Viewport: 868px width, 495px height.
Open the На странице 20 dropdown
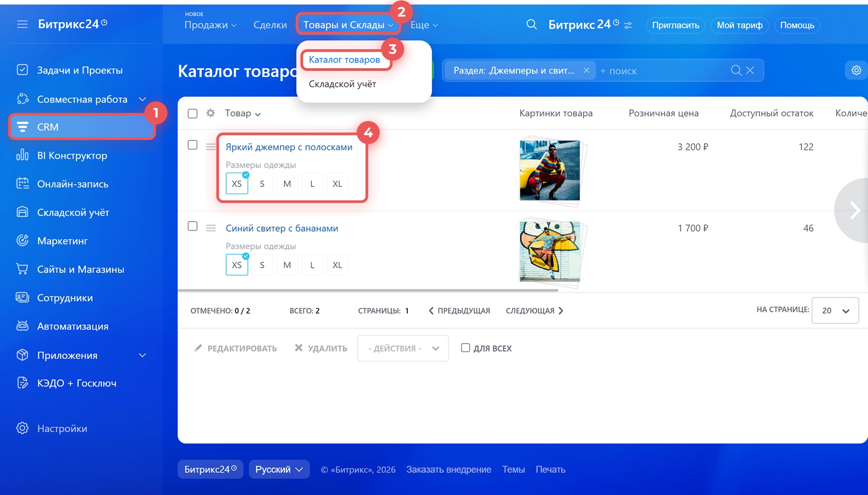[835, 310]
